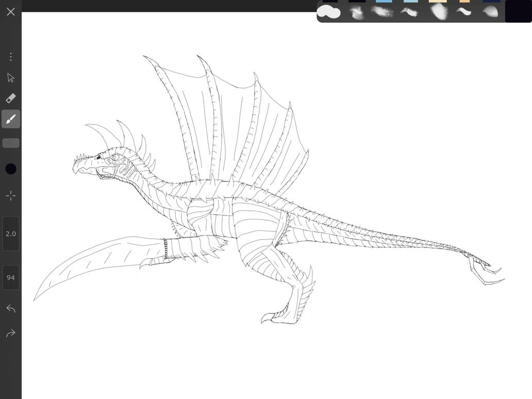Open the dark panel at top right

[518, 10]
